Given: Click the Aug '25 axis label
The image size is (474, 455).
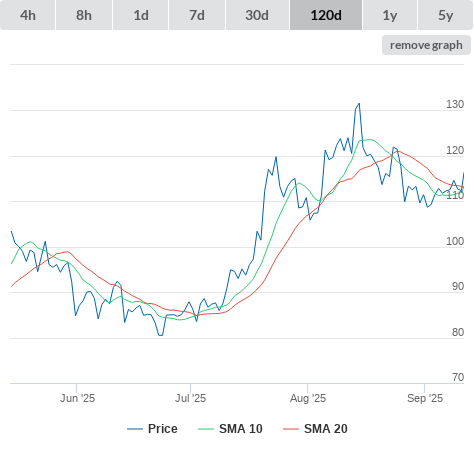Looking at the screenshot, I should [x=308, y=398].
